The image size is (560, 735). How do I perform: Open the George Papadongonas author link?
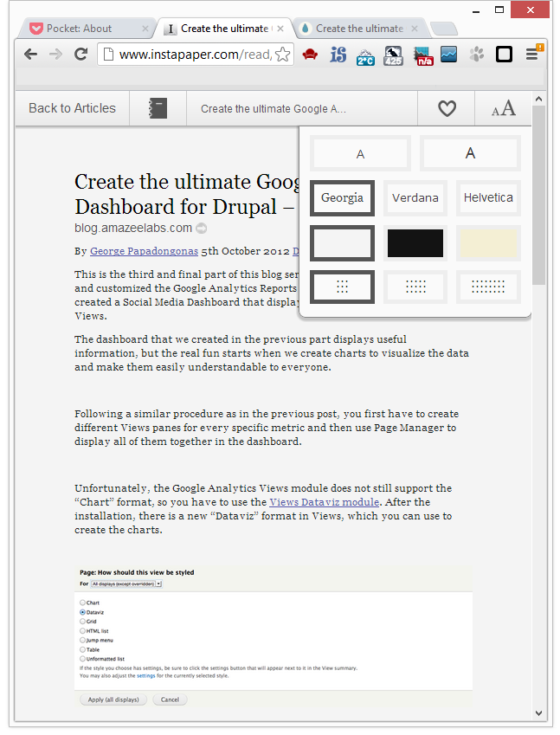[x=144, y=251]
